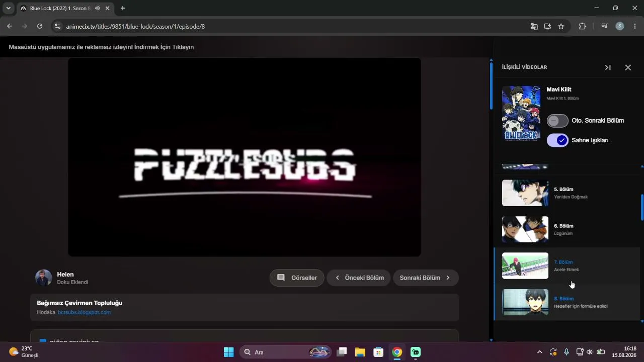Open the green app icon on taskbar

pyautogui.click(x=416, y=352)
